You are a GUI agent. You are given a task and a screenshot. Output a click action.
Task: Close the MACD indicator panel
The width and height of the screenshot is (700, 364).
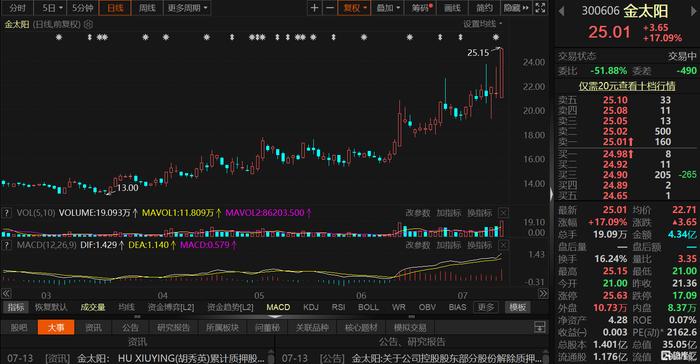click(503, 245)
